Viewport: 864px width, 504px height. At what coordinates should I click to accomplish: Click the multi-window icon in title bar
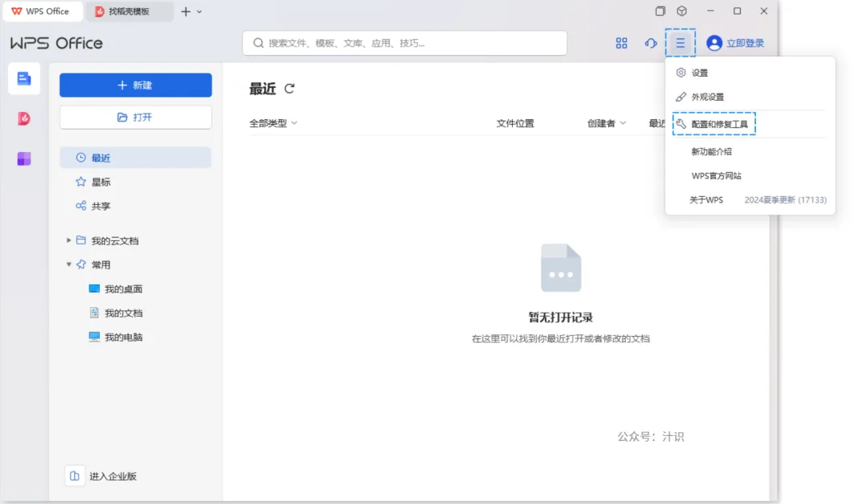(660, 11)
